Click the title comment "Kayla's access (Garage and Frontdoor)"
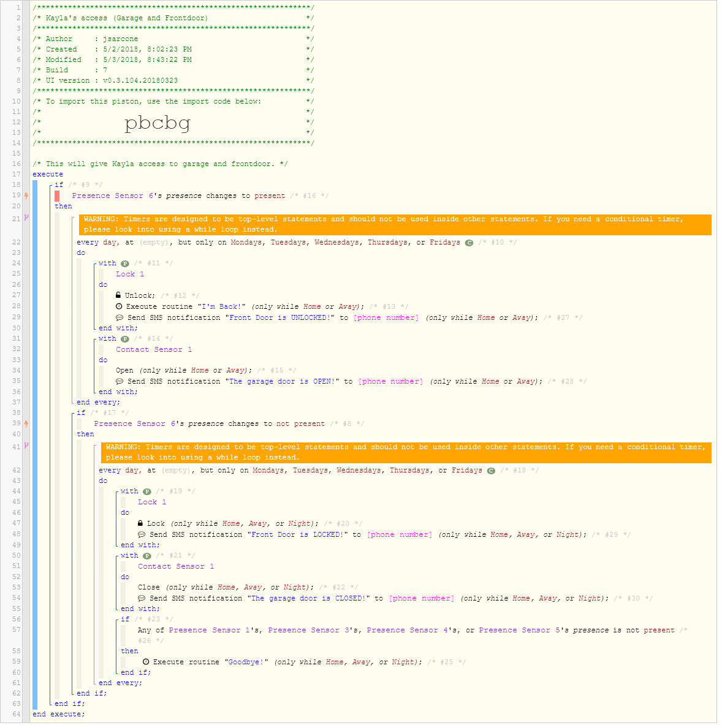 (127, 18)
